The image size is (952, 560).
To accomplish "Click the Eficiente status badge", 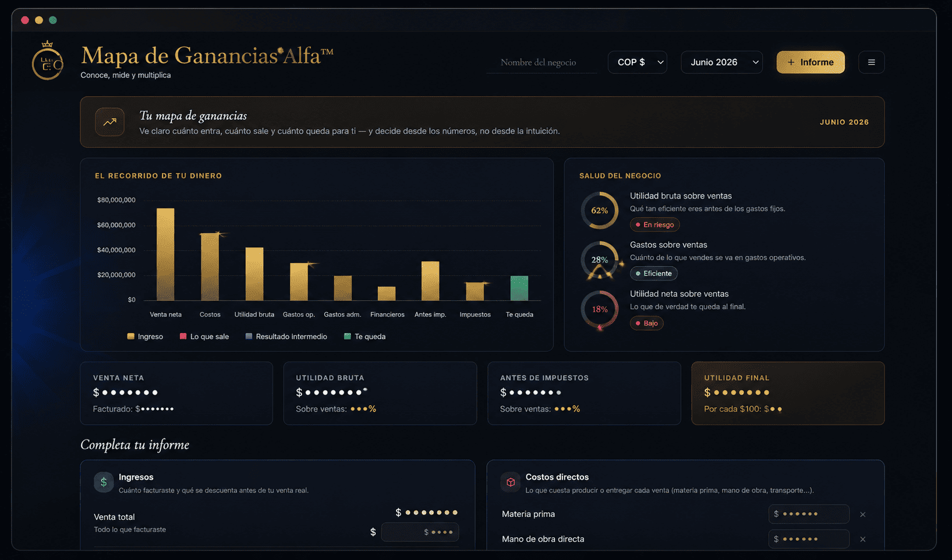I will (x=653, y=274).
